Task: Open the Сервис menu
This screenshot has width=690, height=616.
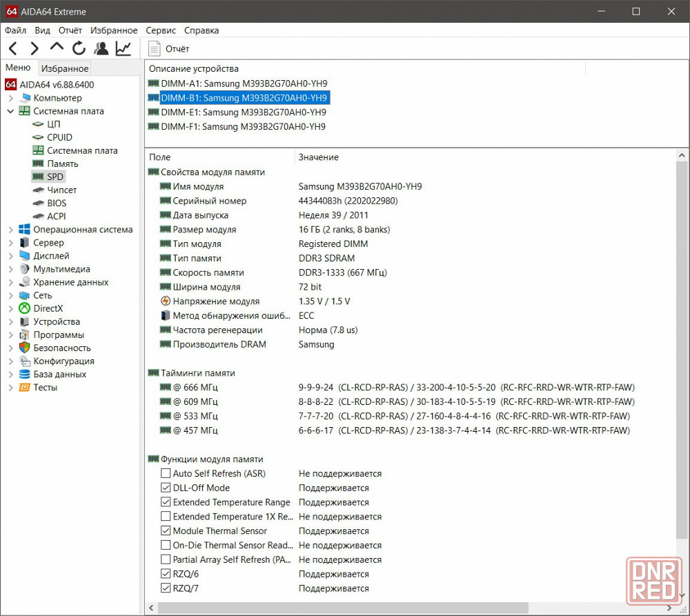Action: [161, 30]
